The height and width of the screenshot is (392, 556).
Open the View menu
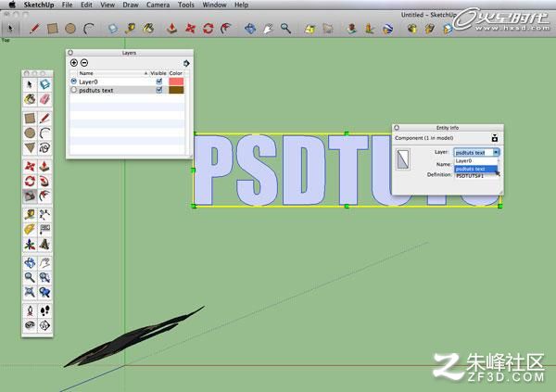click(x=107, y=5)
